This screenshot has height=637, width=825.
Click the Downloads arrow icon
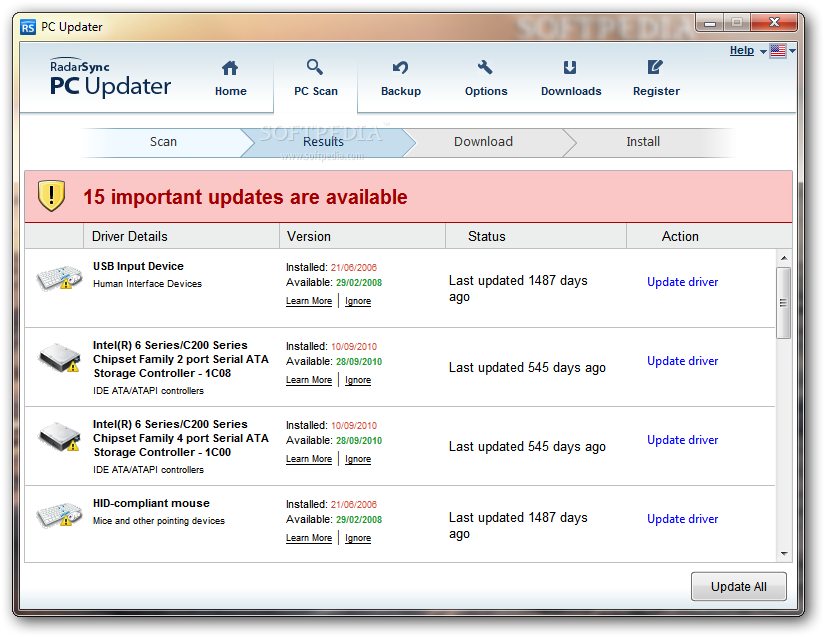[570, 67]
